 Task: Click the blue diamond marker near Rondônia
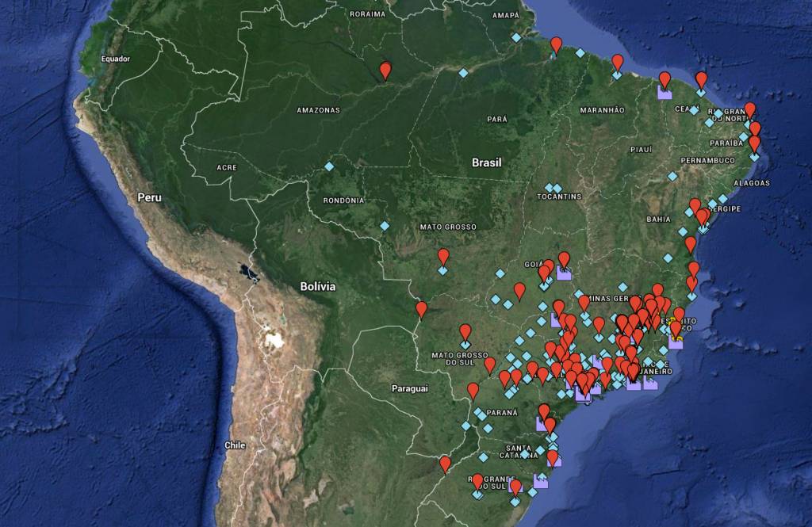pyautogui.click(x=329, y=166)
